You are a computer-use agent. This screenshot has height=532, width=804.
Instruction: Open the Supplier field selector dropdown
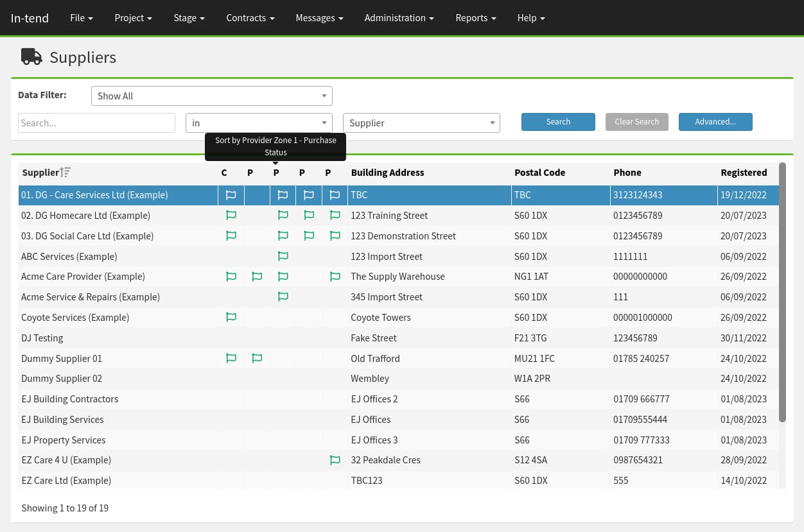tap(421, 123)
